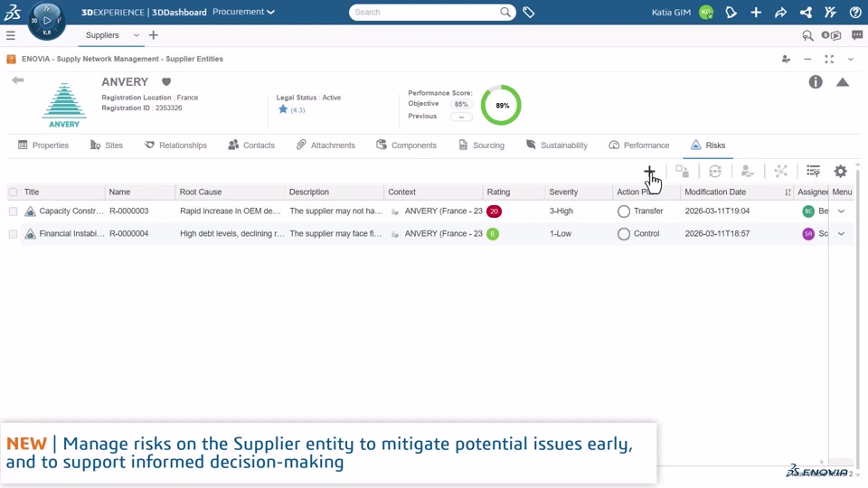Click the ANVERY star rating (4.3)
The width and height of the screenshot is (868, 488).
(x=291, y=109)
